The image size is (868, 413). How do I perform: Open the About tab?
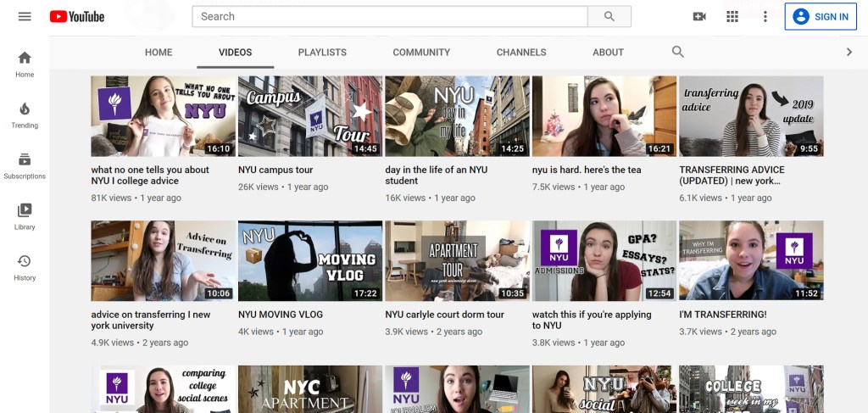[x=608, y=53]
